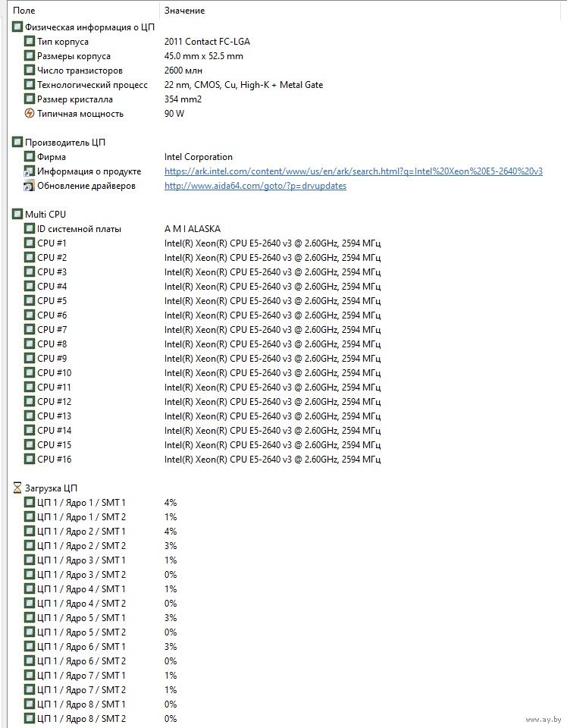Select the 'CPU #12' row label
The image size is (567, 728).
pyautogui.click(x=55, y=401)
